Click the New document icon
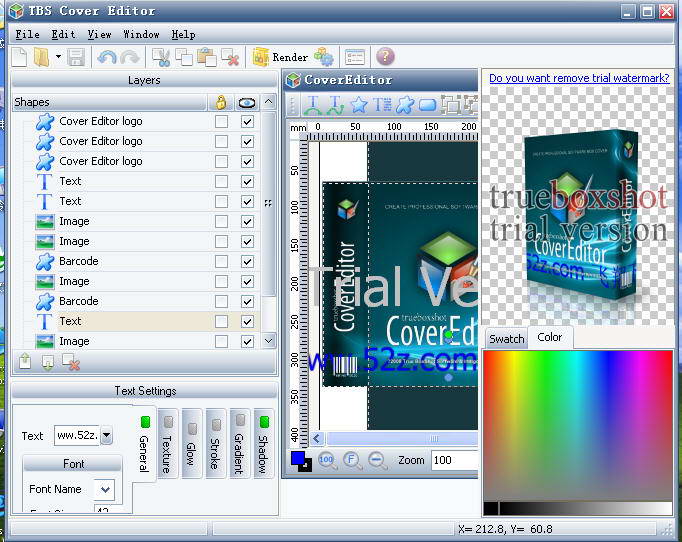 click(20, 57)
